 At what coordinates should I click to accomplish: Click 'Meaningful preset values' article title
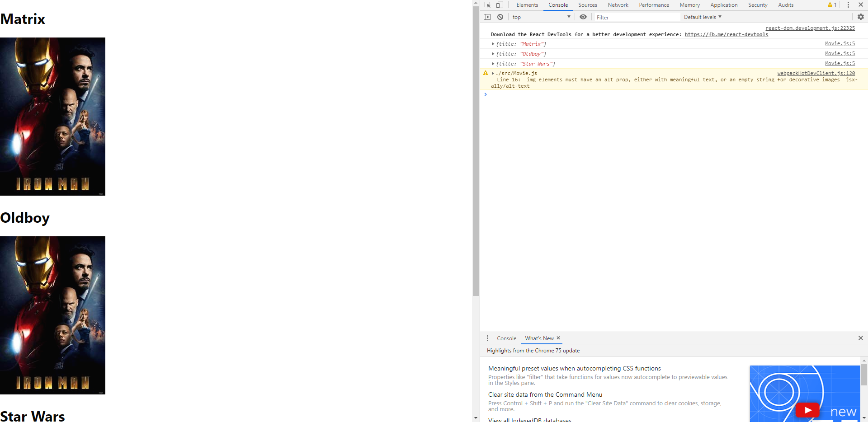click(x=574, y=368)
